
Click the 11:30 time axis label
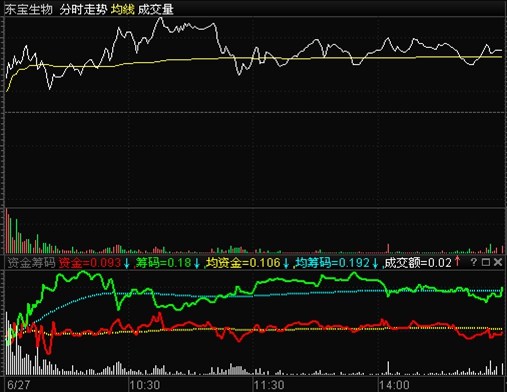tap(269, 385)
